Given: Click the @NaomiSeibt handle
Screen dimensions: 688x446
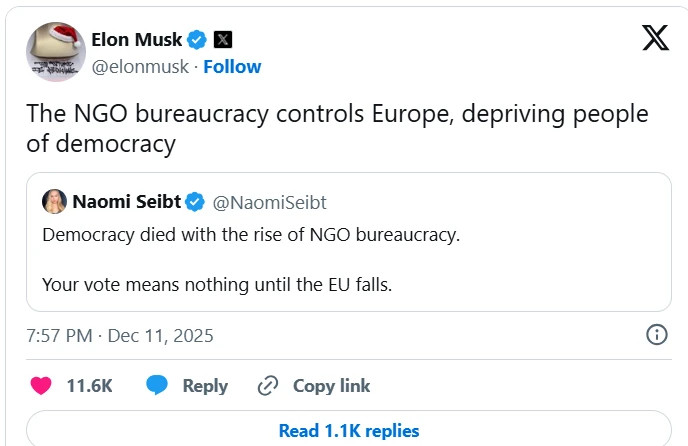Looking at the screenshot, I should coord(269,202).
